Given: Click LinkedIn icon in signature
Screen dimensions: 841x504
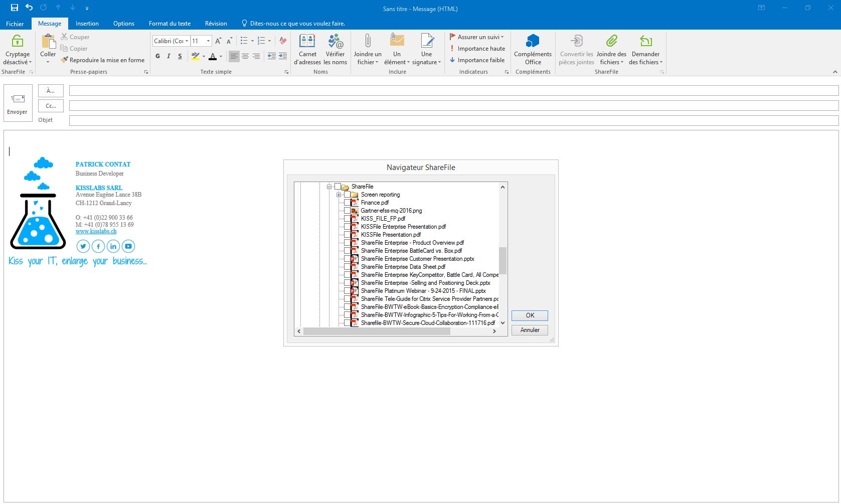Looking at the screenshot, I should tap(113, 246).
